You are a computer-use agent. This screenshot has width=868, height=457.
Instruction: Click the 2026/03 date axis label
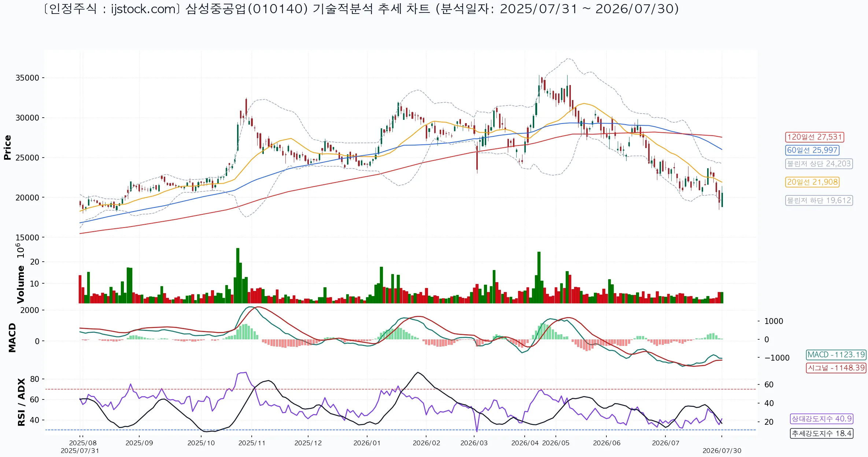[x=474, y=443]
